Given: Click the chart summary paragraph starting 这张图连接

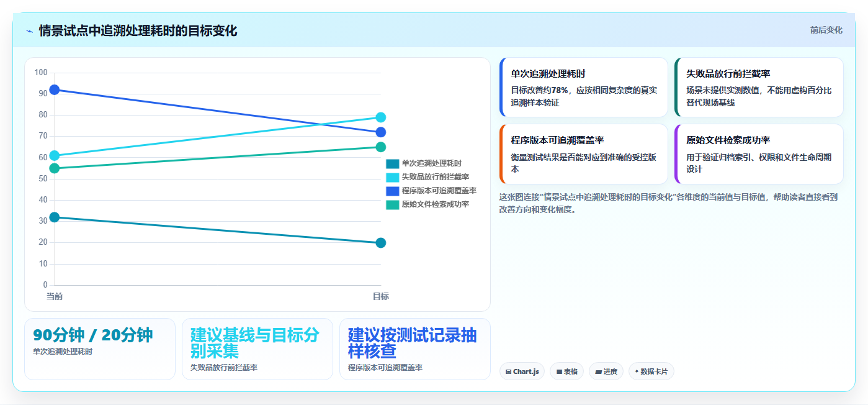Looking at the screenshot, I should 669,203.
